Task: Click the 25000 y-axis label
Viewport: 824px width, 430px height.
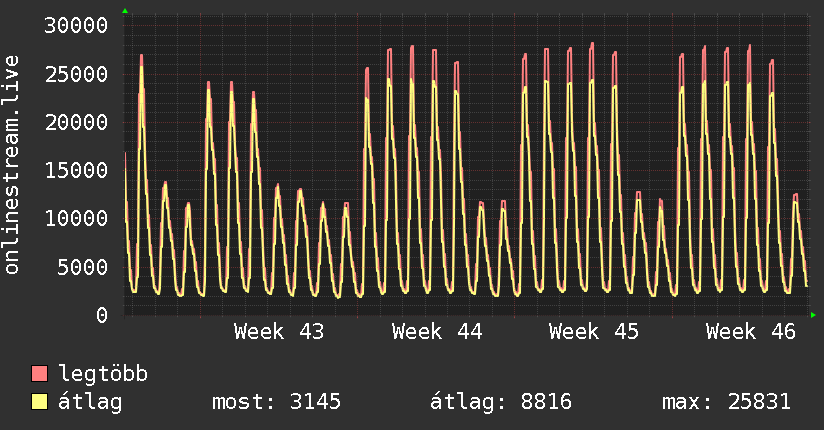Action: click(76, 74)
